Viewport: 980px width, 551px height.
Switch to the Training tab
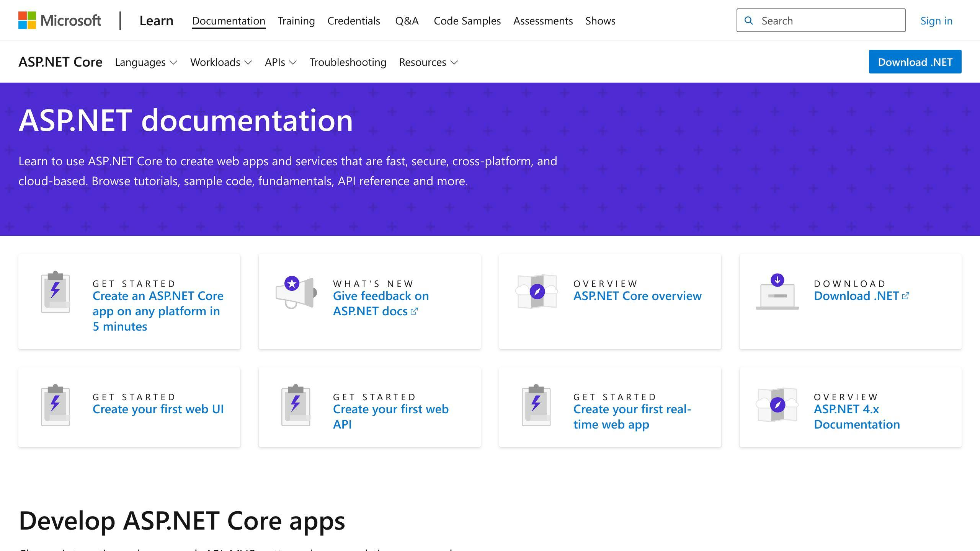pyautogui.click(x=296, y=21)
